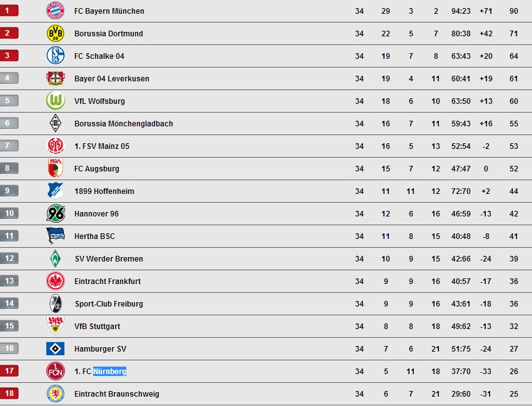Click the Hamburger SV blue diamond logo

click(x=55, y=348)
